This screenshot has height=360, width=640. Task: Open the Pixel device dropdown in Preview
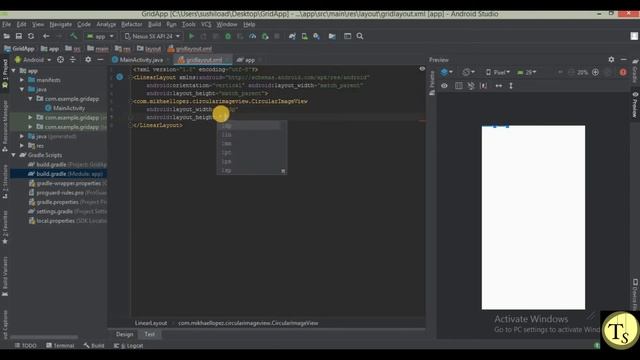(x=498, y=72)
